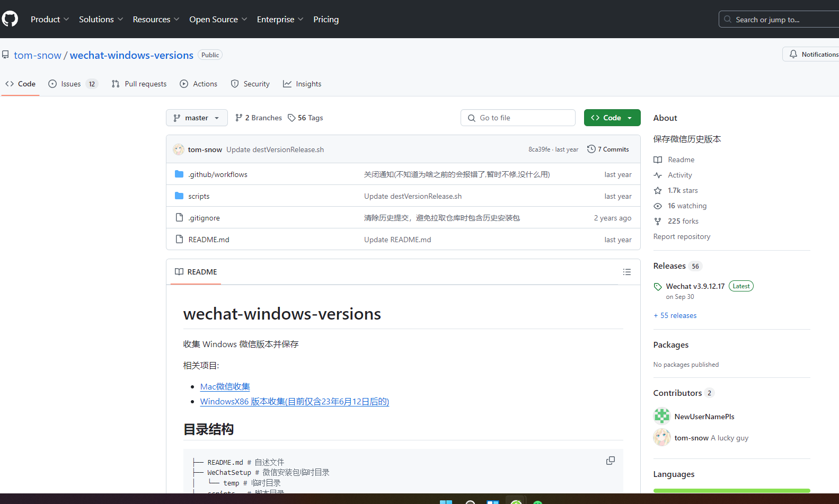Open the Contributors heading link

click(684, 393)
